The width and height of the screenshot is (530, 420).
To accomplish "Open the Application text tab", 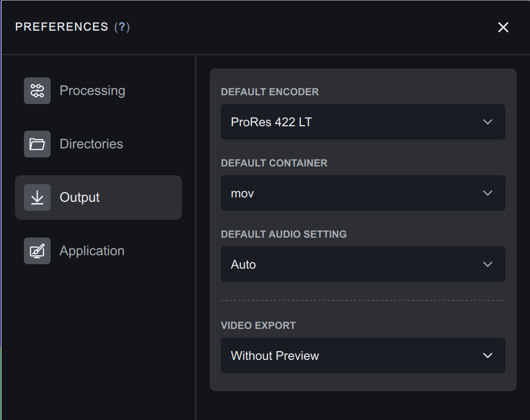I will click(x=92, y=251).
